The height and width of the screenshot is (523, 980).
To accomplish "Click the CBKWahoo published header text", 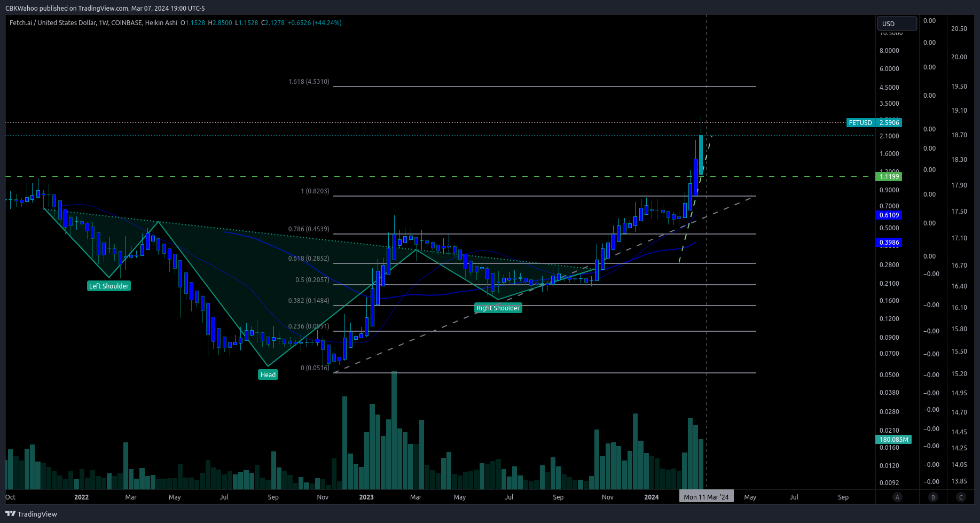I will (x=105, y=8).
